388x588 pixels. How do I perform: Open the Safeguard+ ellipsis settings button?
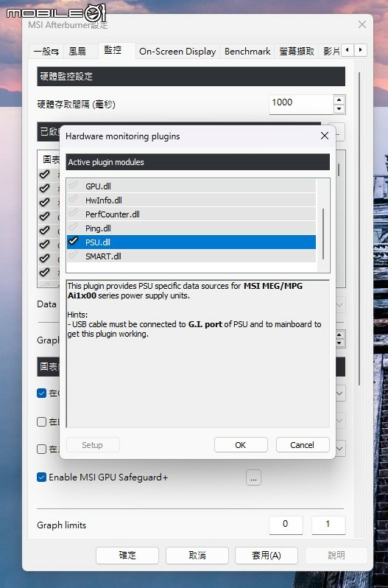[x=253, y=477]
